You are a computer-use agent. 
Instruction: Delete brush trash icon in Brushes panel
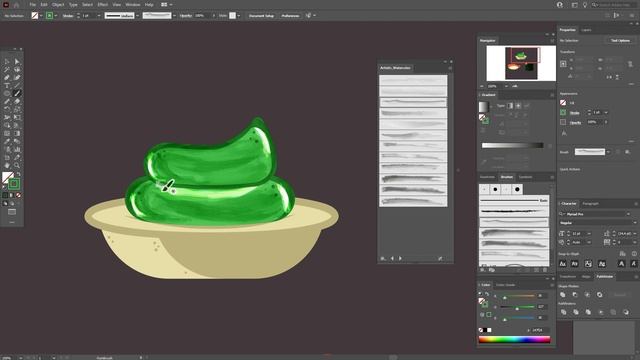pyautogui.click(x=545, y=270)
